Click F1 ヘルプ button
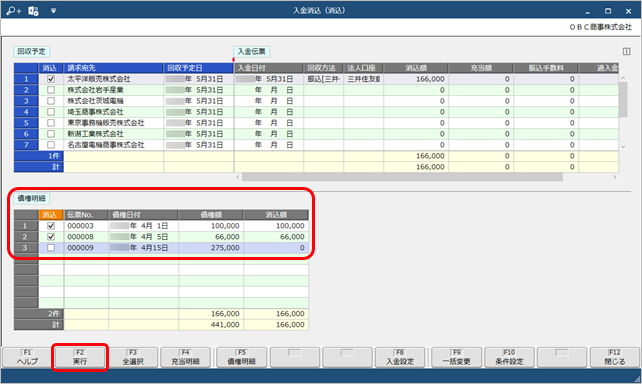 click(27, 357)
